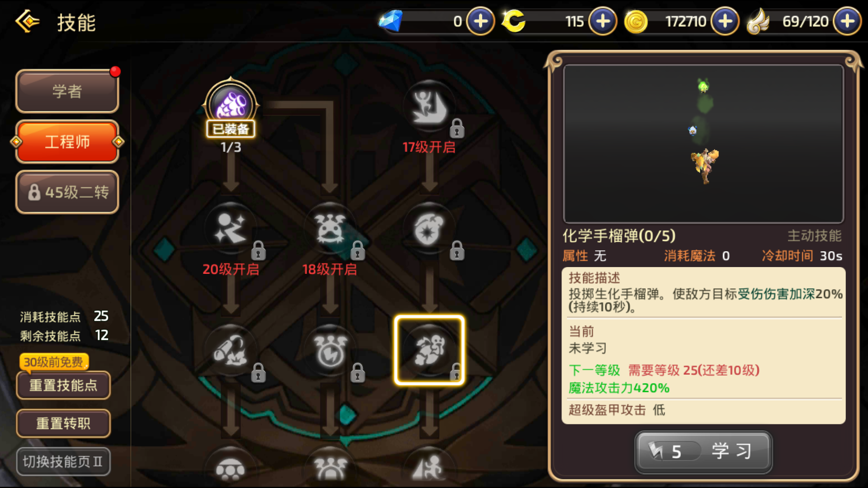Tap the back arrow next to 技能

(x=28, y=21)
